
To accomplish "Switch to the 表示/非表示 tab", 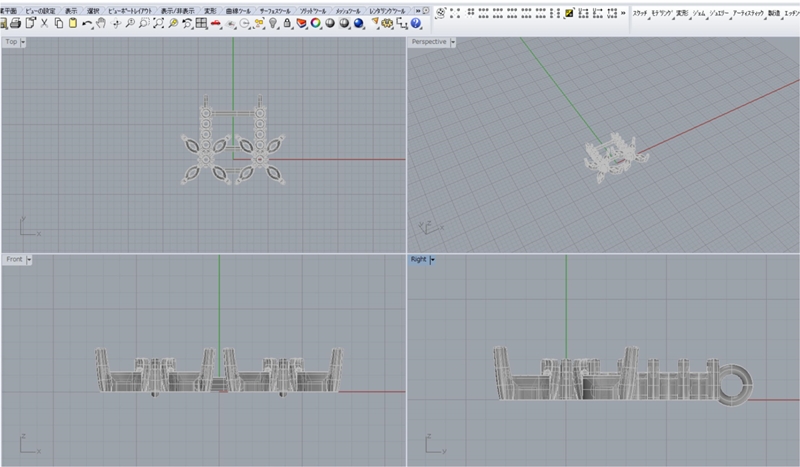I will 178,11.
